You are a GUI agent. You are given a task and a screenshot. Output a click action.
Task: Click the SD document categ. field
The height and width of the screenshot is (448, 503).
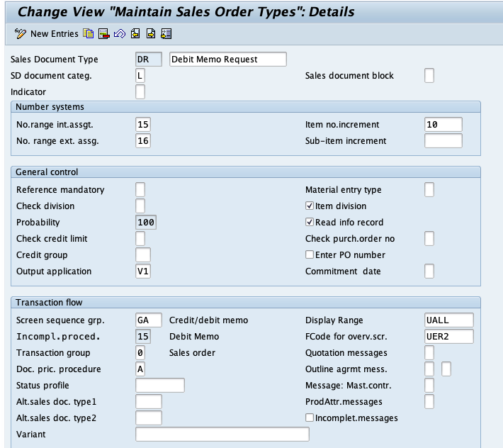pos(140,76)
